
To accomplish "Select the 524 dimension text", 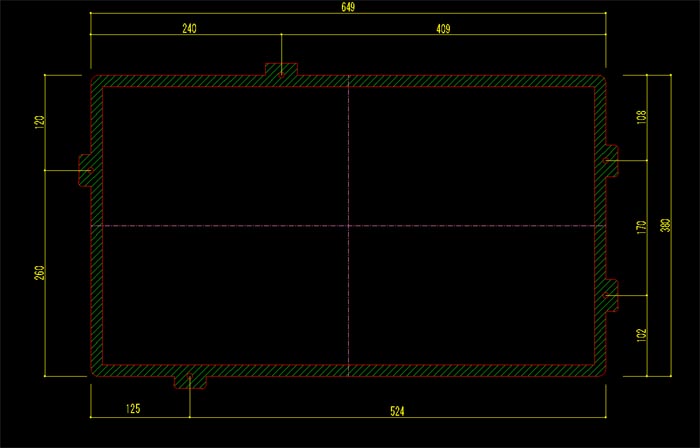I will (397, 411).
